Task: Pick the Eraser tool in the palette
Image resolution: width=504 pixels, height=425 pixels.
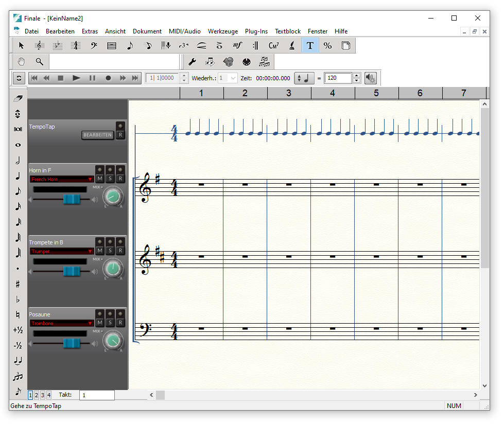Action: coord(18,98)
